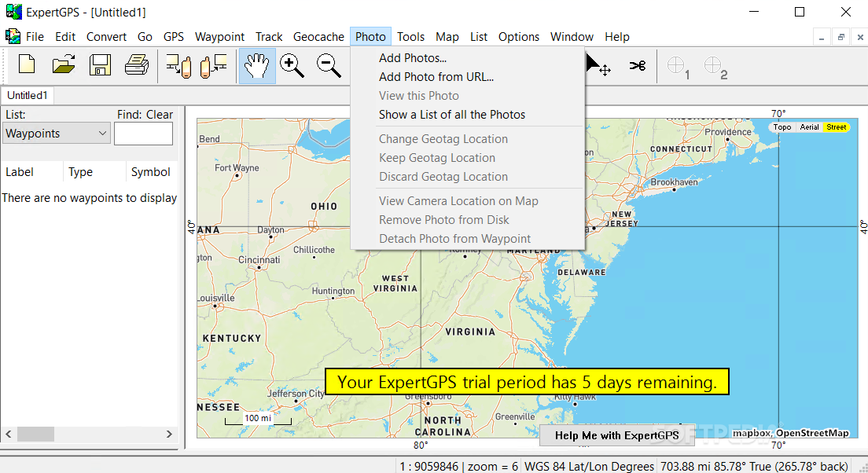Click the OpenStreetMap attribution link
Viewport: 868px width, 473px height.
[812, 433]
